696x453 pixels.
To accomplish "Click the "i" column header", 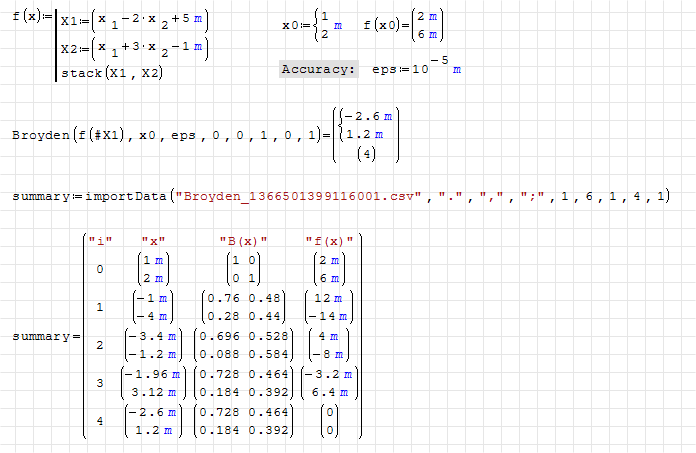I will [x=98, y=240].
